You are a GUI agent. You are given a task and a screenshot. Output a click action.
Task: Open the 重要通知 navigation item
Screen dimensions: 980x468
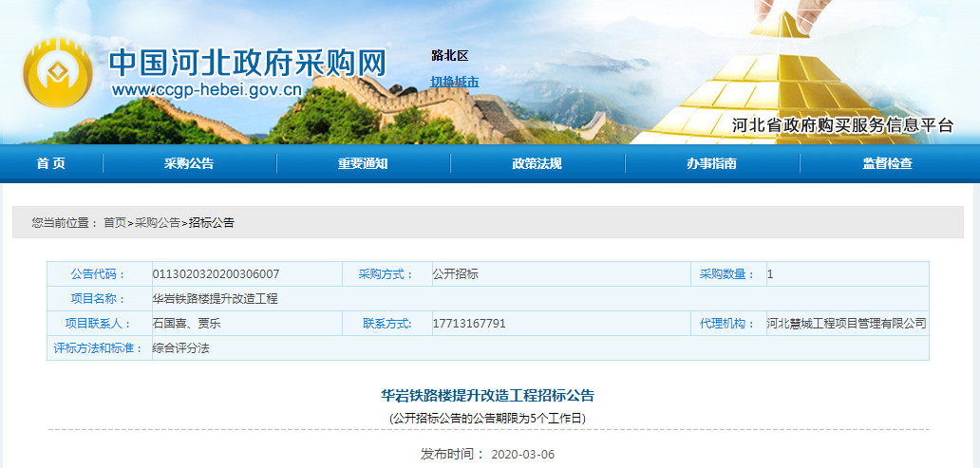tap(363, 163)
